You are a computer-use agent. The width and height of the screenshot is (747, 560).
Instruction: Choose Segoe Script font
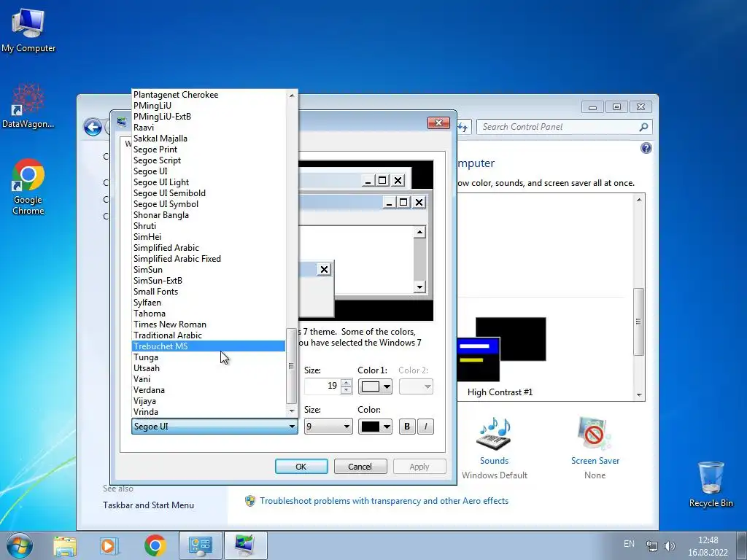[x=208, y=160]
